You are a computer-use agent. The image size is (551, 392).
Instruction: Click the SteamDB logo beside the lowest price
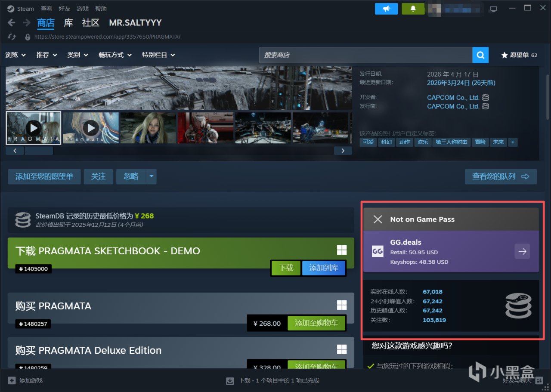click(x=23, y=219)
